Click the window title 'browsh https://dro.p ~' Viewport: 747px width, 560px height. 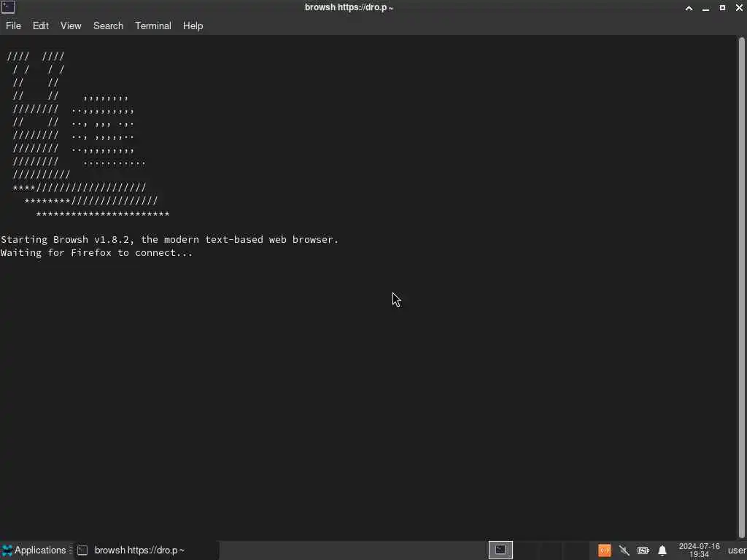(349, 7)
